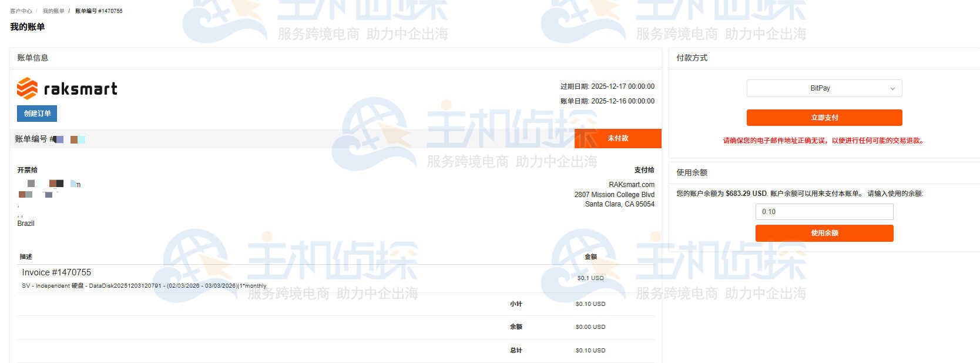Click the 使用余额 panel header
This screenshot has height=363, width=980.
692,172
